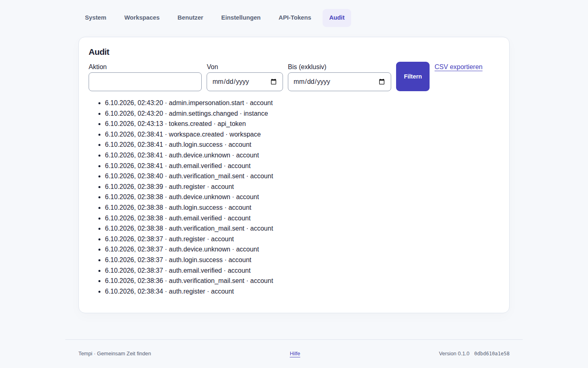Export the log via CSV exportieren

coord(459,67)
